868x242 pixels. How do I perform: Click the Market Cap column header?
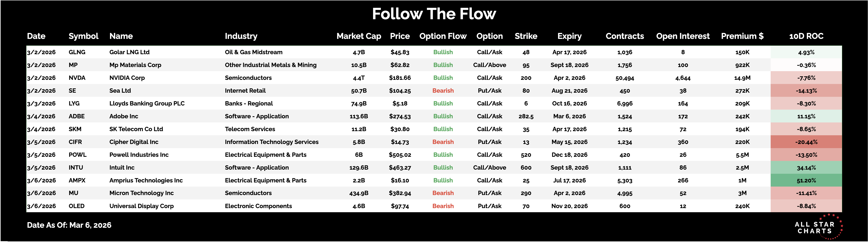[359, 36]
